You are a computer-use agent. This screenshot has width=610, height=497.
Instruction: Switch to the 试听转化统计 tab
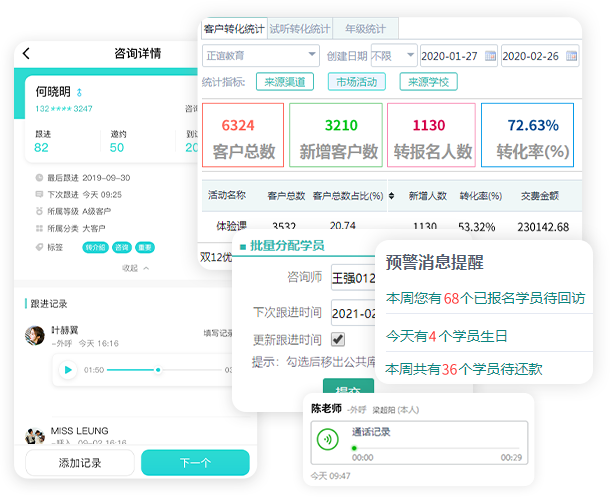[x=300, y=29]
